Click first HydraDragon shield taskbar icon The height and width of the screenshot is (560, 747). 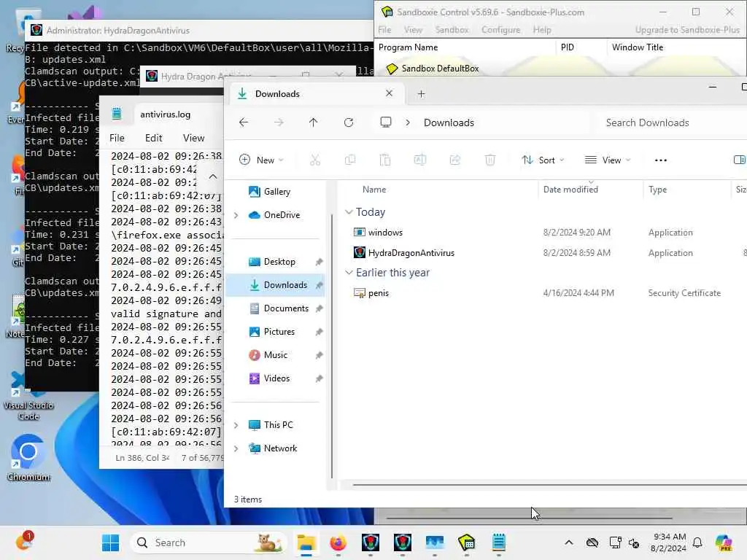coord(370,542)
